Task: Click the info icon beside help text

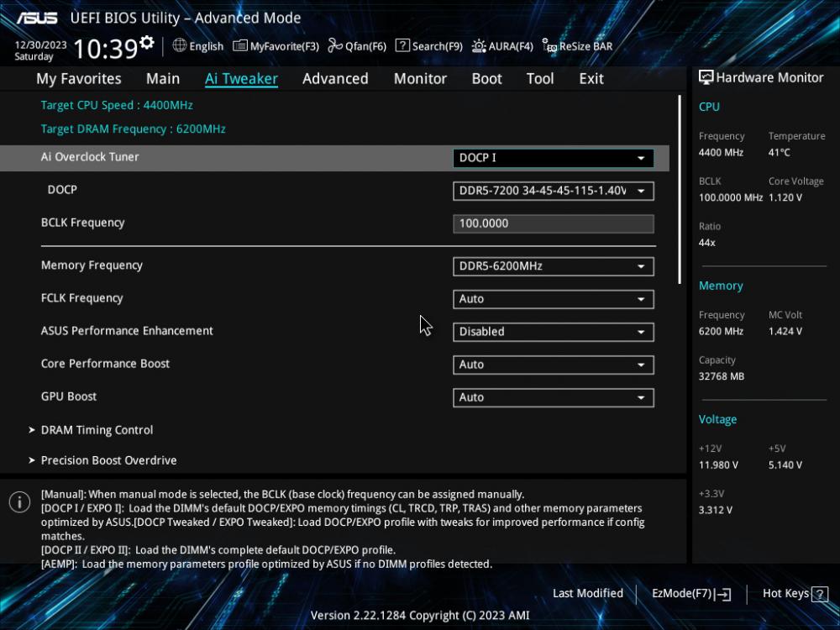Action: tap(20, 502)
